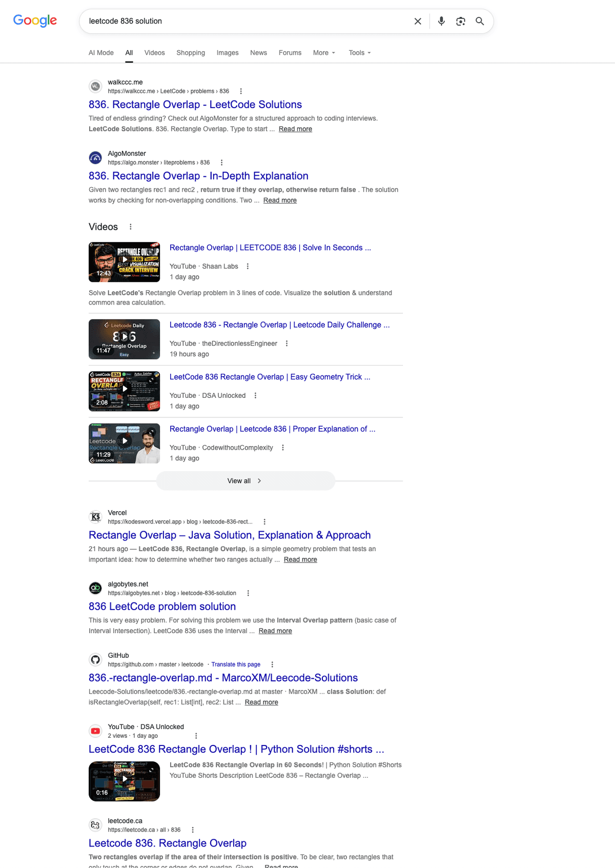Click the magnifier search icon
Image resolution: width=615 pixels, height=868 pixels.
[480, 21]
